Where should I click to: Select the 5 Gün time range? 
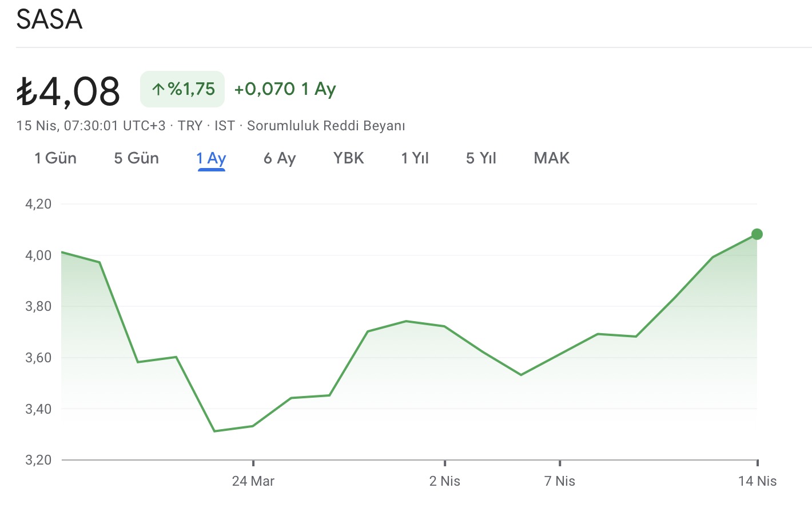(137, 158)
